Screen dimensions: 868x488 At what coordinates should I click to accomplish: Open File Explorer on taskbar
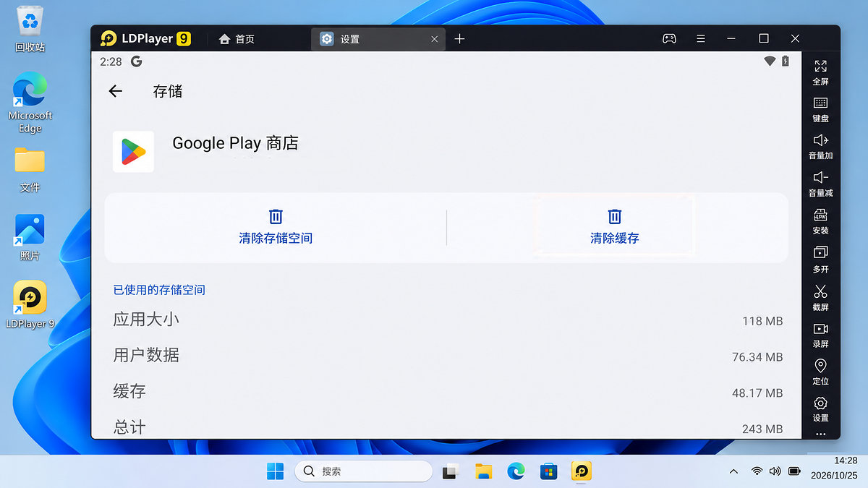(x=483, y=471)
